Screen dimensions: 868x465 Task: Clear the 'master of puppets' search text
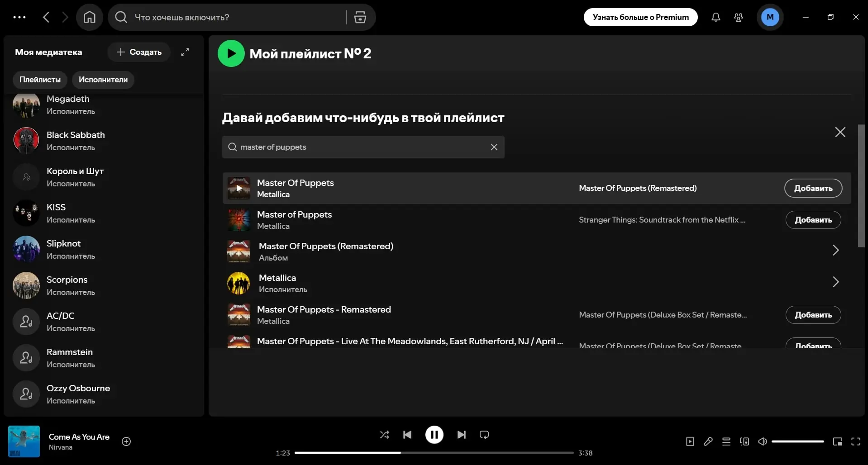click(494, 147)
